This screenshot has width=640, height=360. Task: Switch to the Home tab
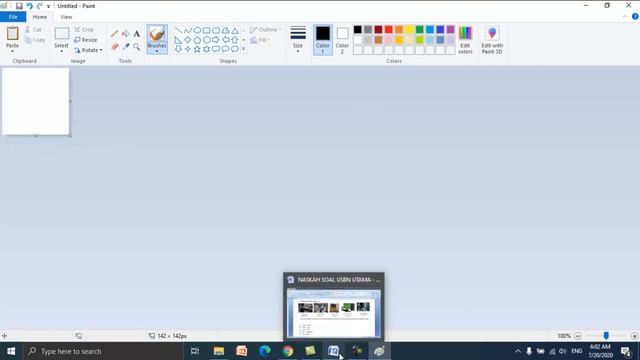tap(40, 17)
